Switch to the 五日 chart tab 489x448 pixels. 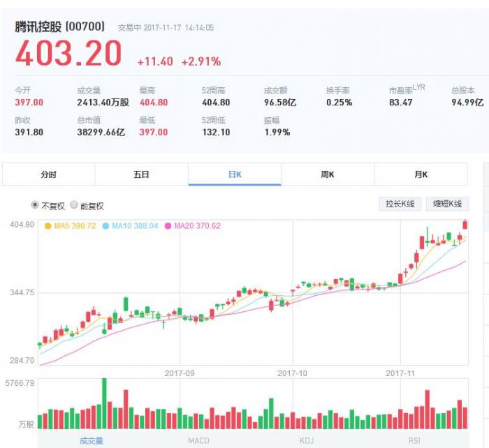(x=141, y=174)
